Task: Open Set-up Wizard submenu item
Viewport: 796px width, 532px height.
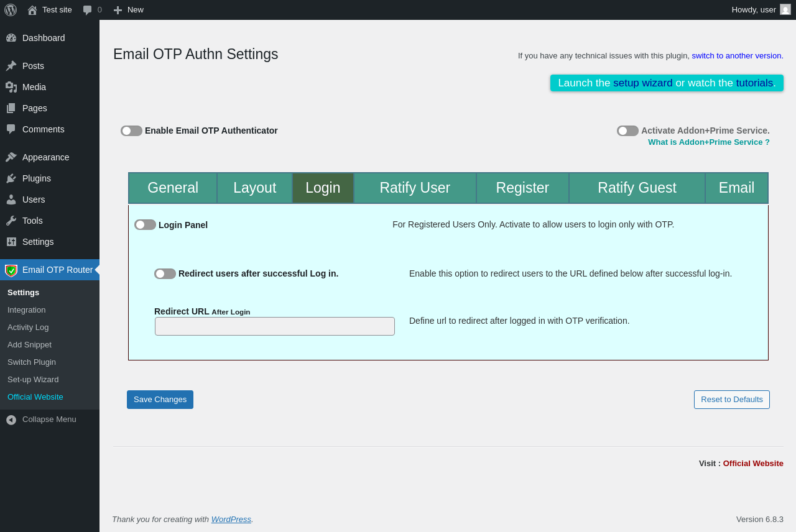Action: coord(50,380)
